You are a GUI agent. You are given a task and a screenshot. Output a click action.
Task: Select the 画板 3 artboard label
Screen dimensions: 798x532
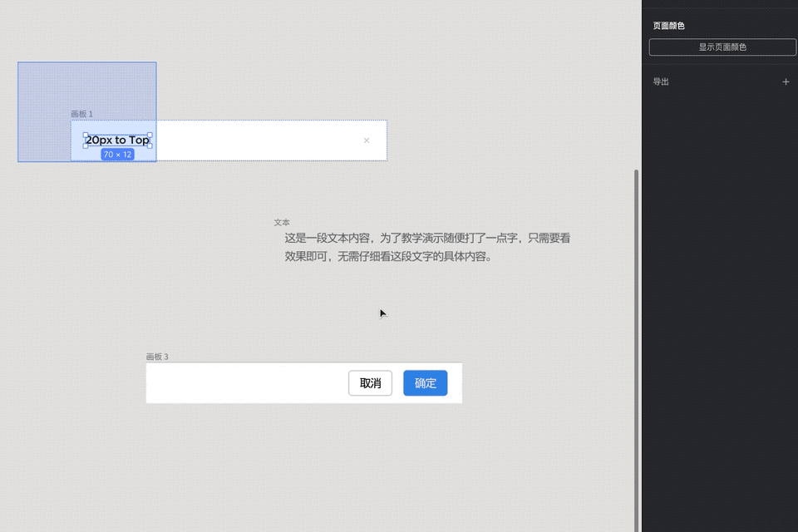(x=157, y=357)
